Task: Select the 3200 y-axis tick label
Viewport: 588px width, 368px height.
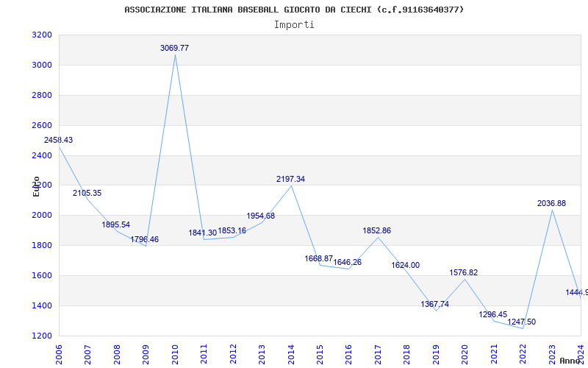Action: coord(42,35)
